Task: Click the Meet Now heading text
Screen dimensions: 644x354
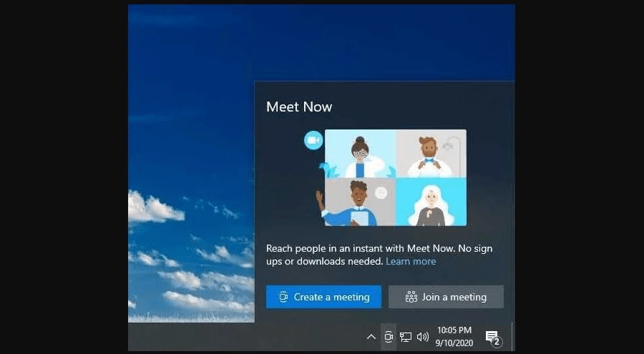Action: point(299,107)
